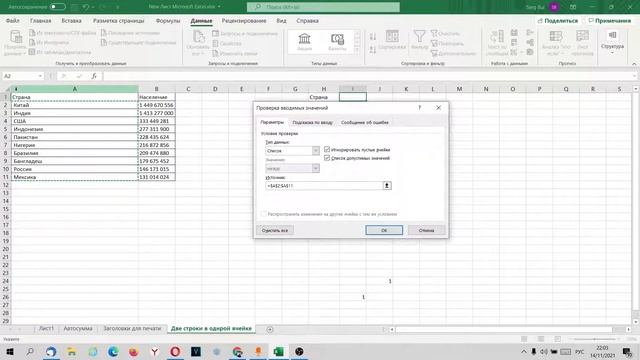Show hidden tray icons chevron

coord(524,351)
